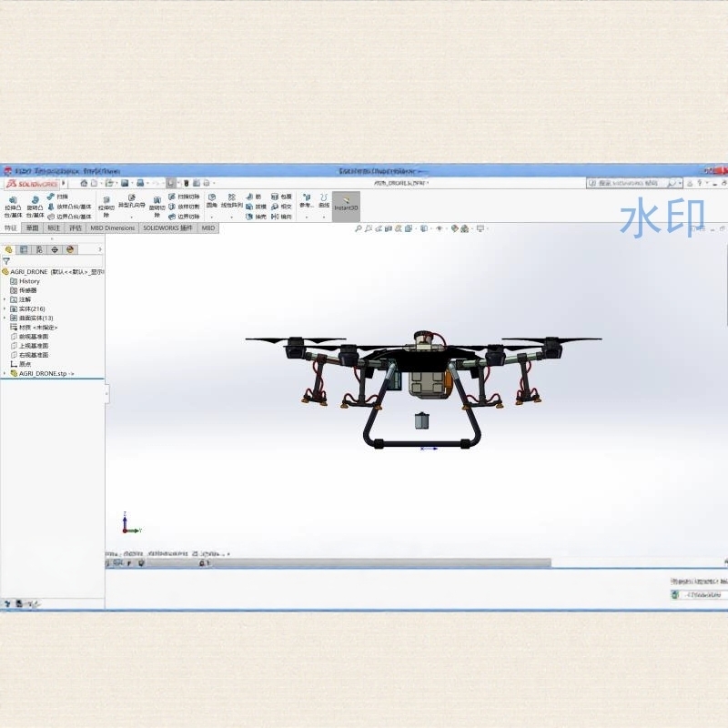Screen dimensions: 728x728
Task: Click Zoom to Area in view toolbar
Action: click(369, 228)
